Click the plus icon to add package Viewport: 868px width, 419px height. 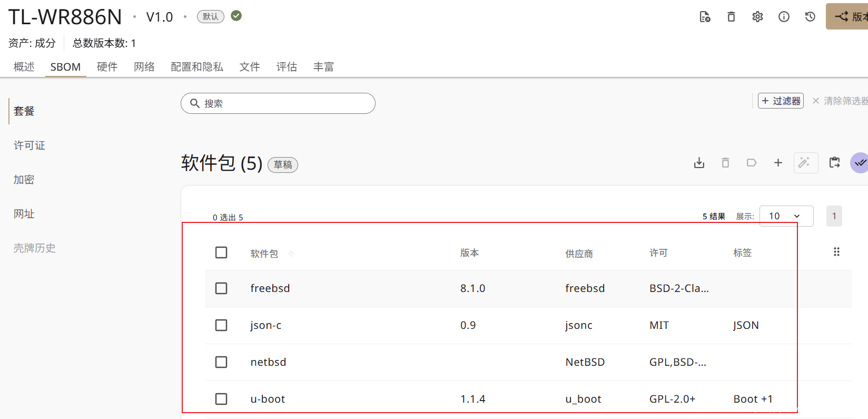pos(778,163)
